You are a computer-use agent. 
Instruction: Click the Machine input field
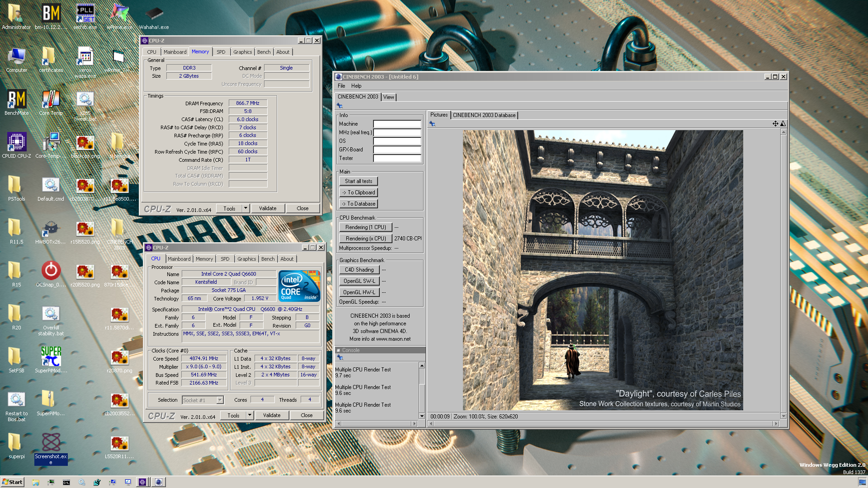397,124
